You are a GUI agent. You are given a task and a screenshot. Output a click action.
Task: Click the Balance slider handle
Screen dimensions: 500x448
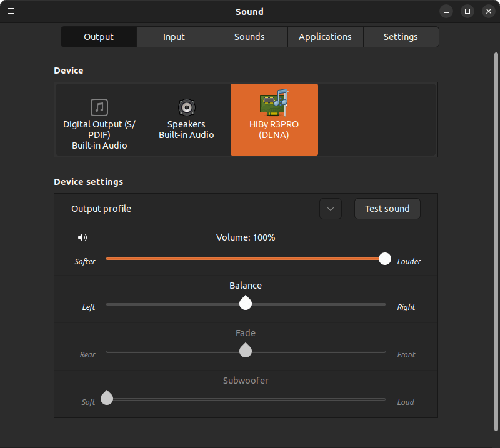click(x=246, y=304)
